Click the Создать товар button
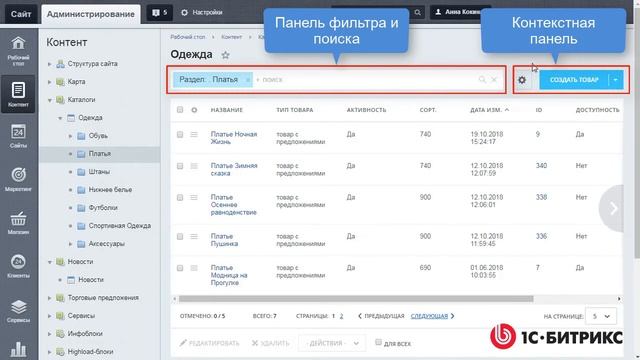This screenshot has height=360, width=640. point(574,80)
